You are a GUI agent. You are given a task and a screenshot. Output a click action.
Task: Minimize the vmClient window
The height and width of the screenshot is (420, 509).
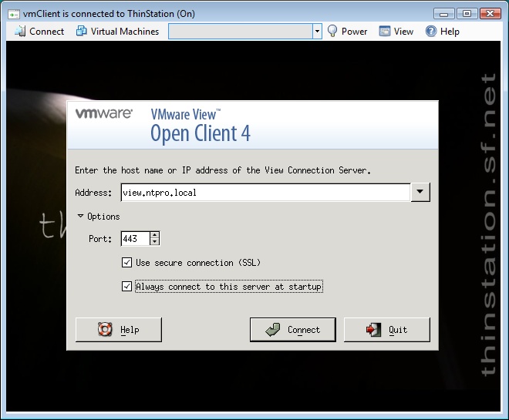click(443, 14)
